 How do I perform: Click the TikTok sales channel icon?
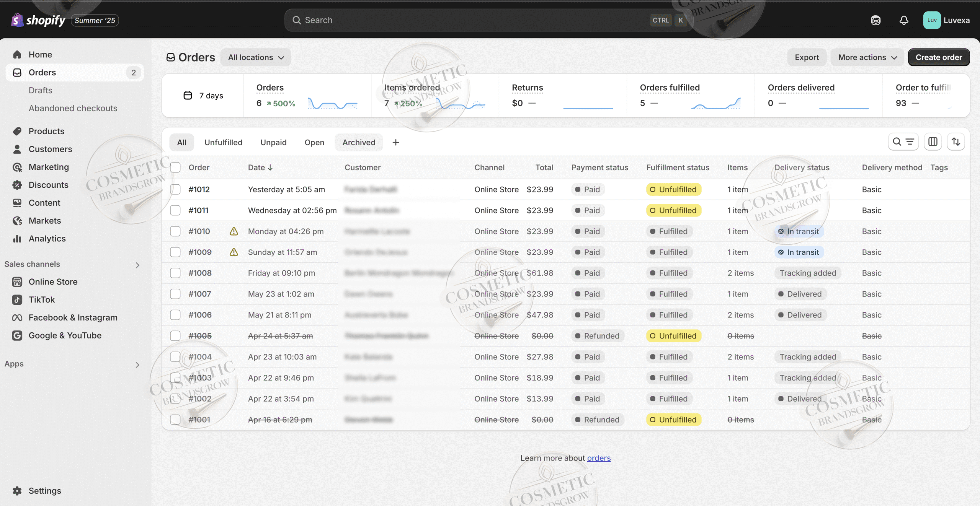[17, 299]
